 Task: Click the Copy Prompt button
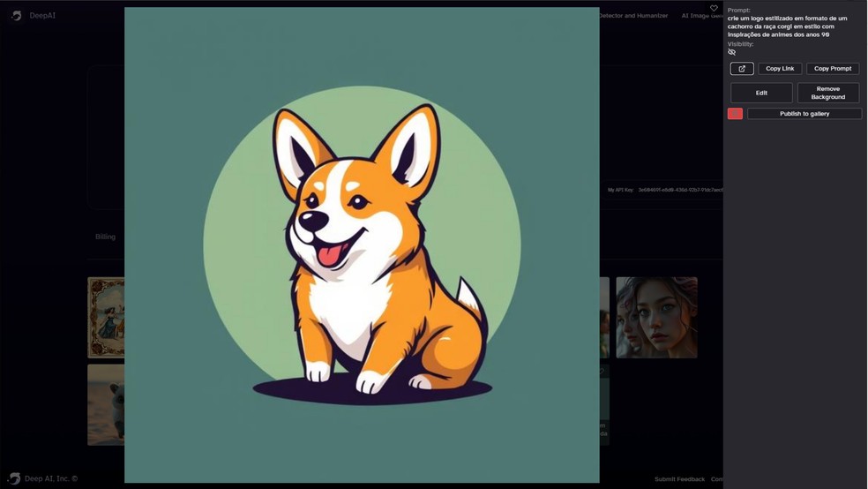(833, 69)
